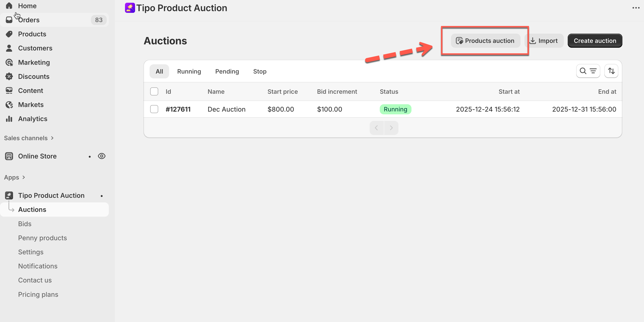Switch to the Pending tab

pos(227,71)
